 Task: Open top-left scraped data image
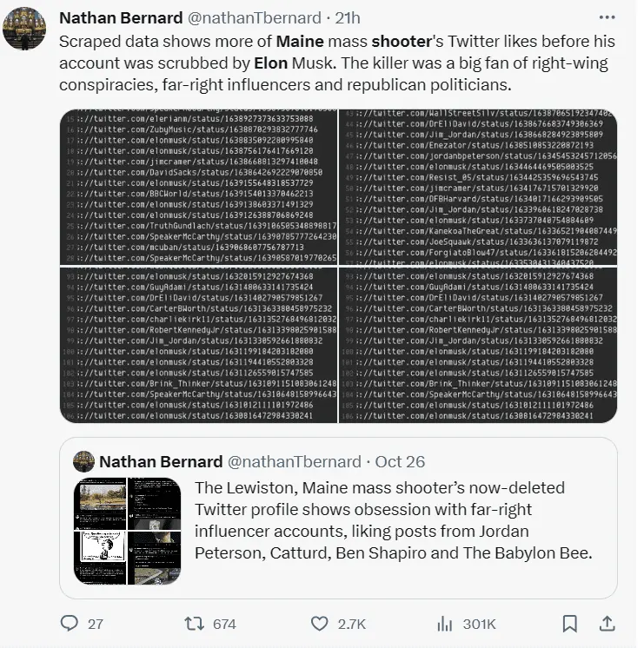pyautogui.click(x=197, y=188)
